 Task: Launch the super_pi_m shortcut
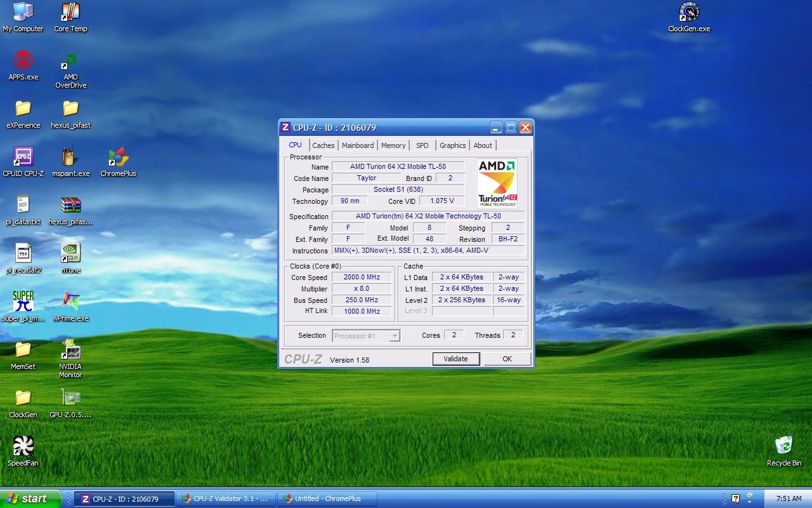[x=23, y=307]
